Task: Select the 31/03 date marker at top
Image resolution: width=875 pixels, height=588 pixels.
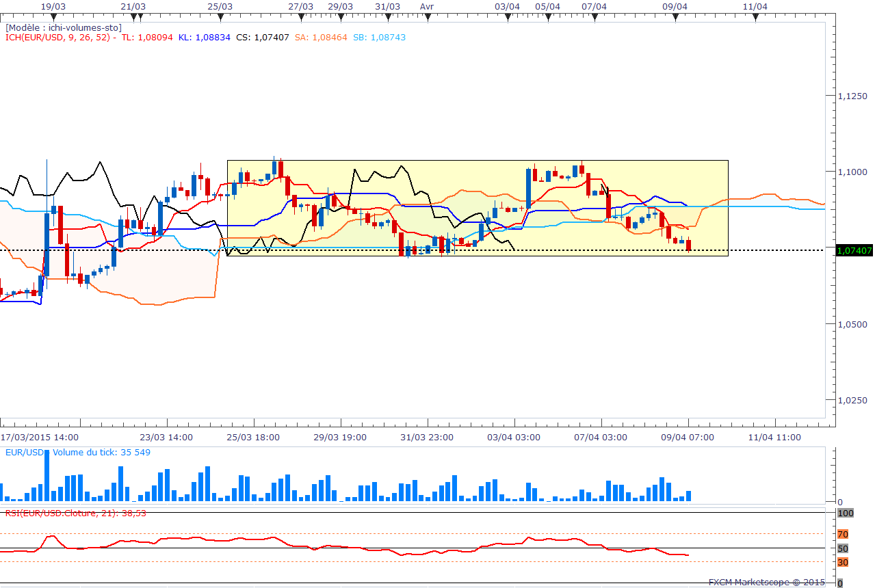Action: (x=388, y=18)
